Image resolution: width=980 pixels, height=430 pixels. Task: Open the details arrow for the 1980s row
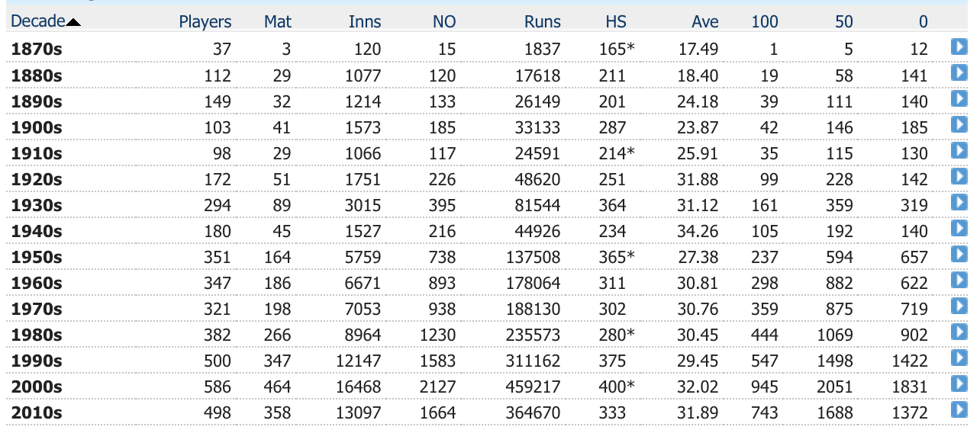[x=959, y=332]
